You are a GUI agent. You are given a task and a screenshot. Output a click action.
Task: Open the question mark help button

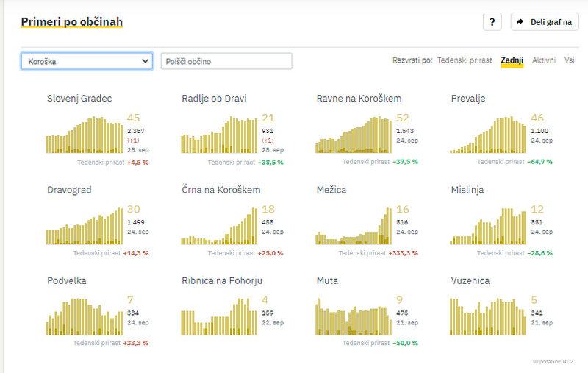click(492, 22)
